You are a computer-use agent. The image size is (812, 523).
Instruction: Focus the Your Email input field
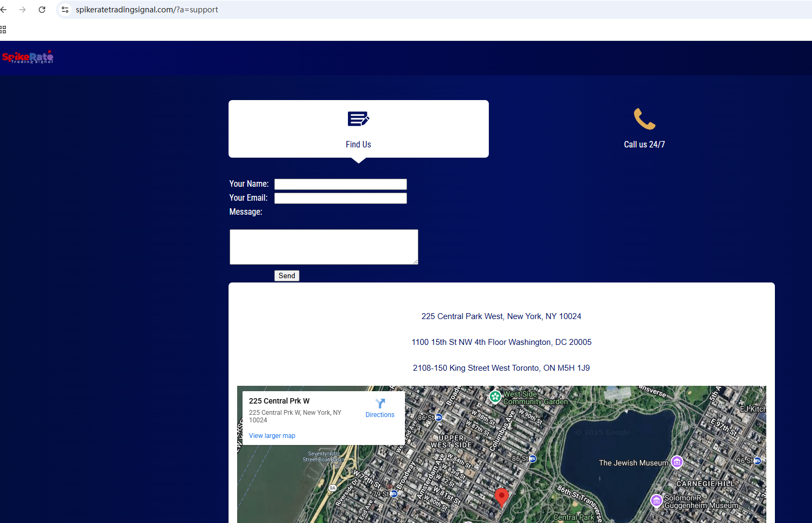pos(340,198)
